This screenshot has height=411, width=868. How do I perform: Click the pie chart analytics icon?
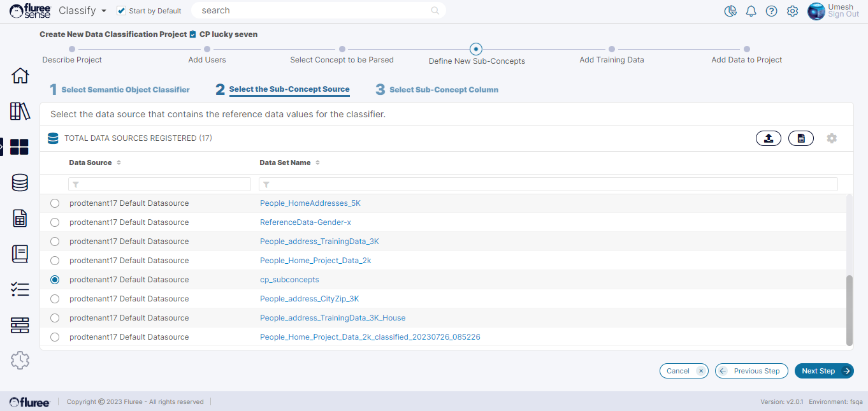click(730, 11)
